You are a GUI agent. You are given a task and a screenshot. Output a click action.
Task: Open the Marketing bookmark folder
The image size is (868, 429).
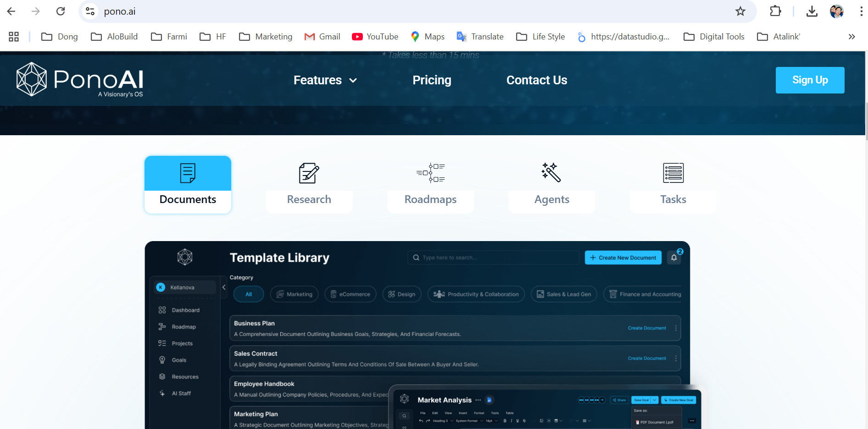[266, 37]
